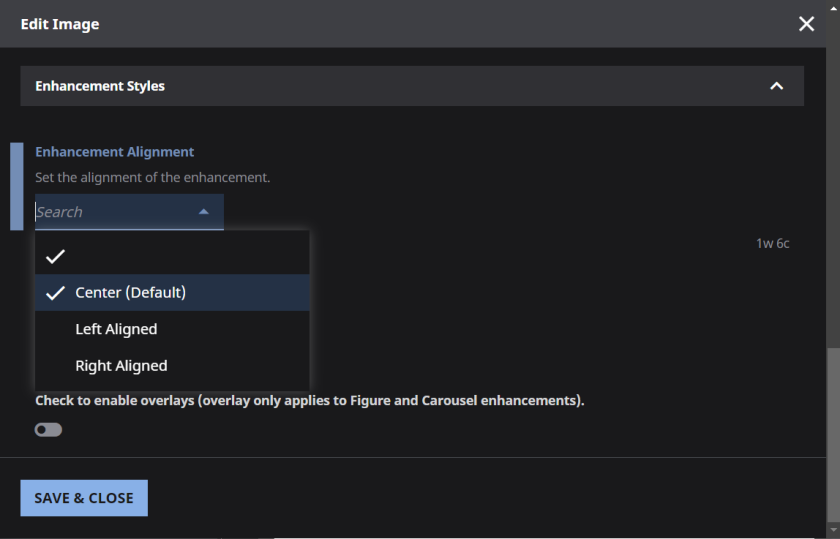Toggle the enable overlays switch

(x=48, y=430)
